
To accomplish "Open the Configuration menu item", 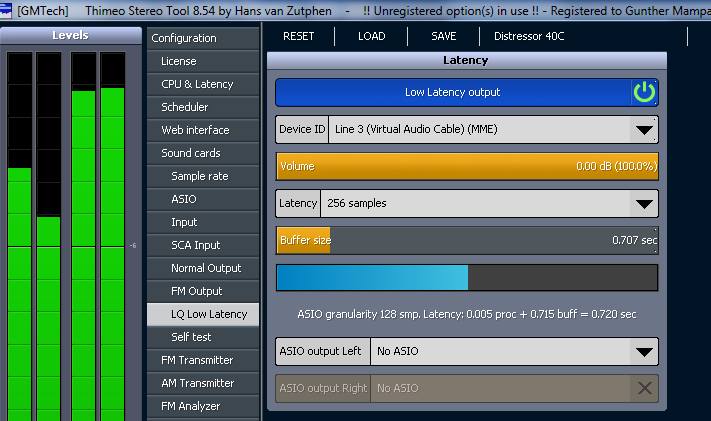I will click(203, 39).
